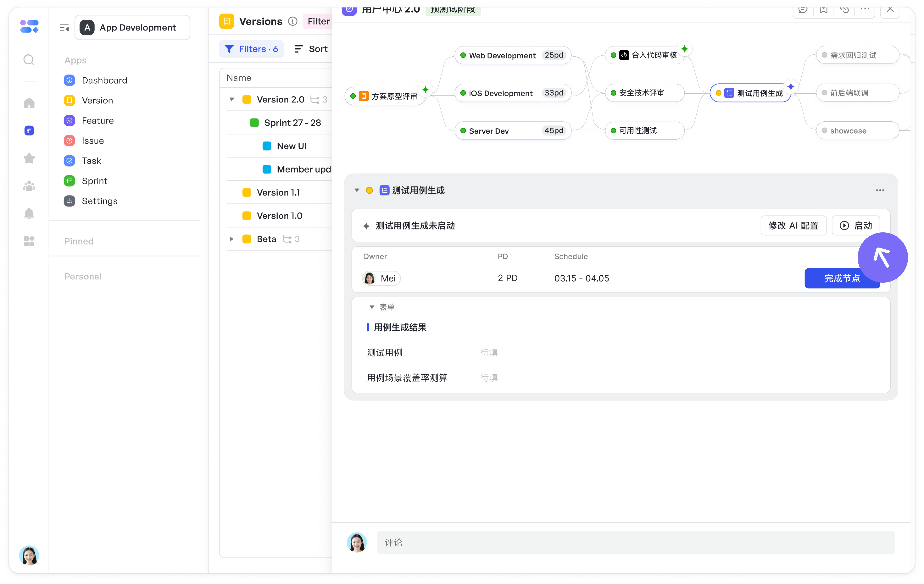The height and width of the screenshot is (584, 924).
Task: Go to Home via the house icon
Action: coord(29,103)
